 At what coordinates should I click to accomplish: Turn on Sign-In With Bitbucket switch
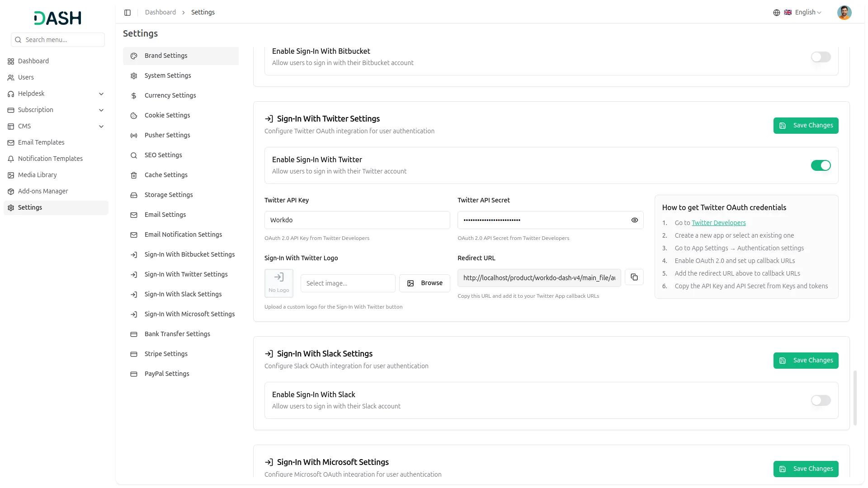click(820, 57)
